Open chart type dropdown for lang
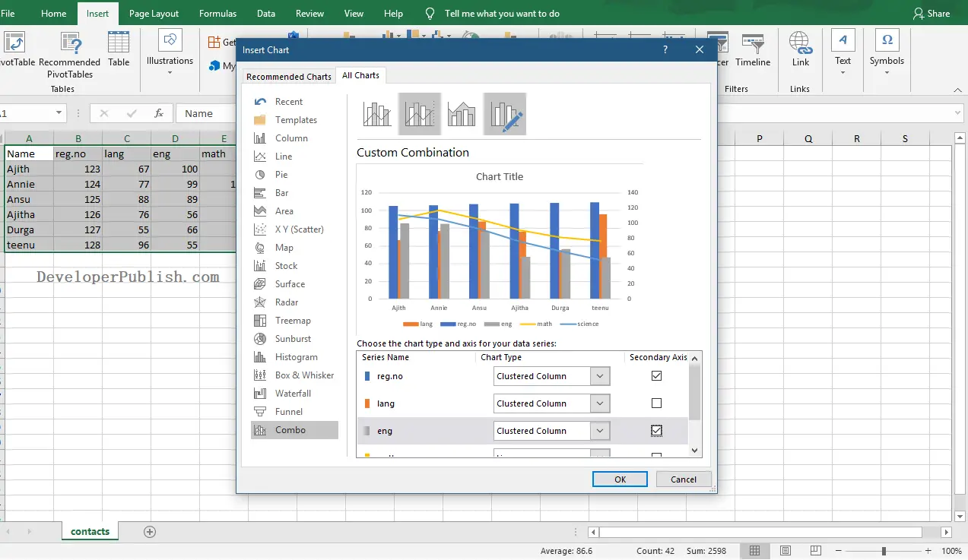 600,403
